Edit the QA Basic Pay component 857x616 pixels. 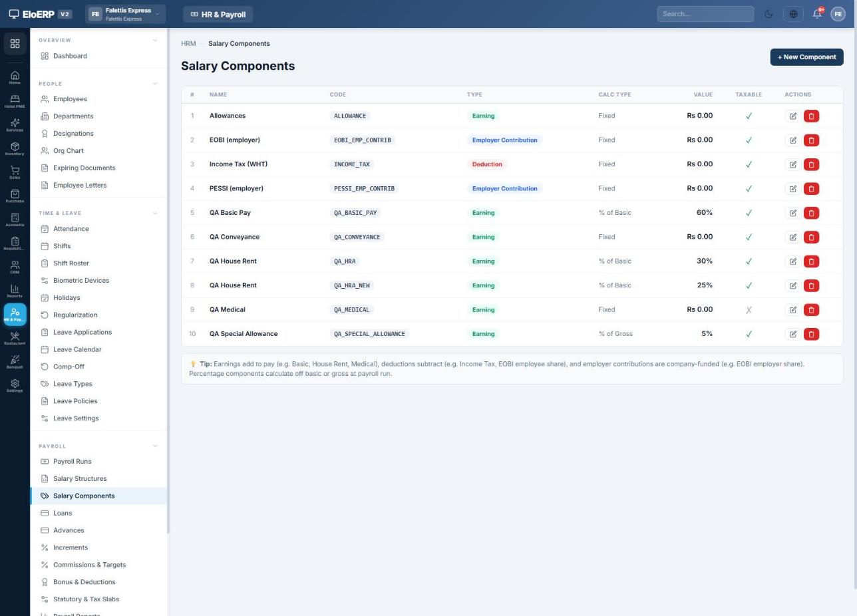[x=792, y=213]
